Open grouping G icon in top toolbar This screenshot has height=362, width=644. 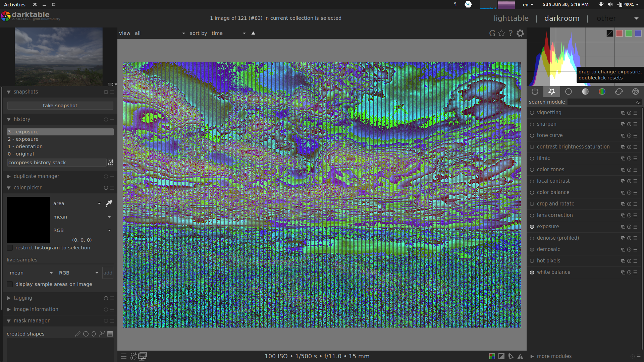492,33
